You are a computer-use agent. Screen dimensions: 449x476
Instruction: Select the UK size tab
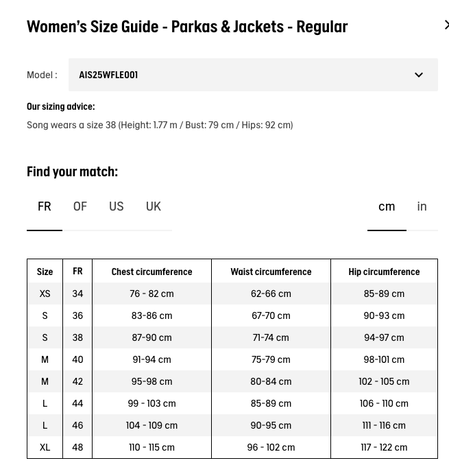tap(153, 206)
